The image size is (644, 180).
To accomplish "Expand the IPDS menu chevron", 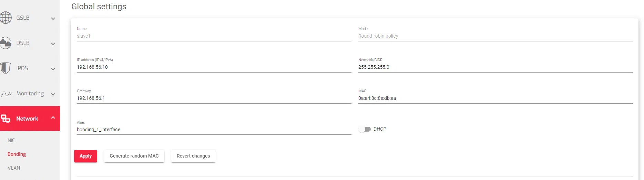I will pos(53,69).
